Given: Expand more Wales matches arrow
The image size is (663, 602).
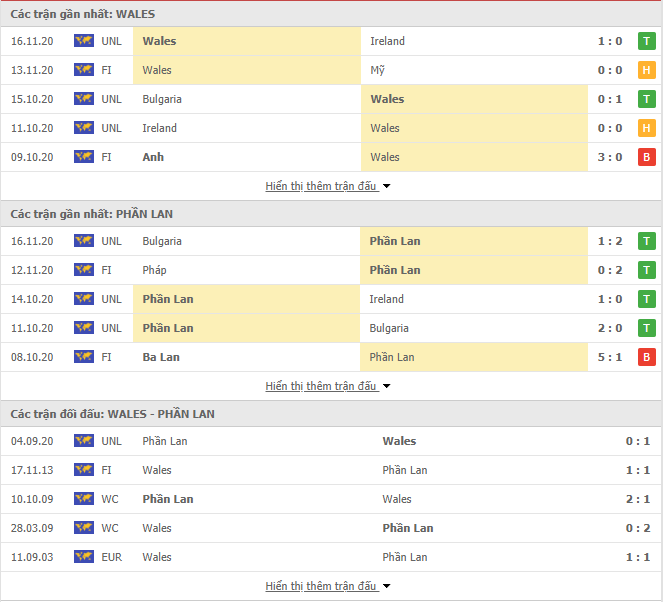Looking at the screenshot, I should [x=386, y=186].
